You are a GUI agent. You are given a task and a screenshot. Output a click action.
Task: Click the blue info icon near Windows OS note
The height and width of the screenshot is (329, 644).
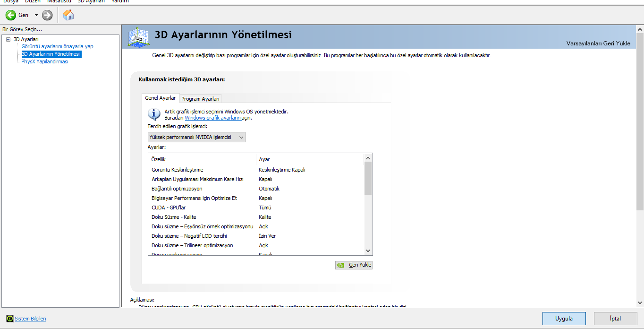[x=154, y=114]
